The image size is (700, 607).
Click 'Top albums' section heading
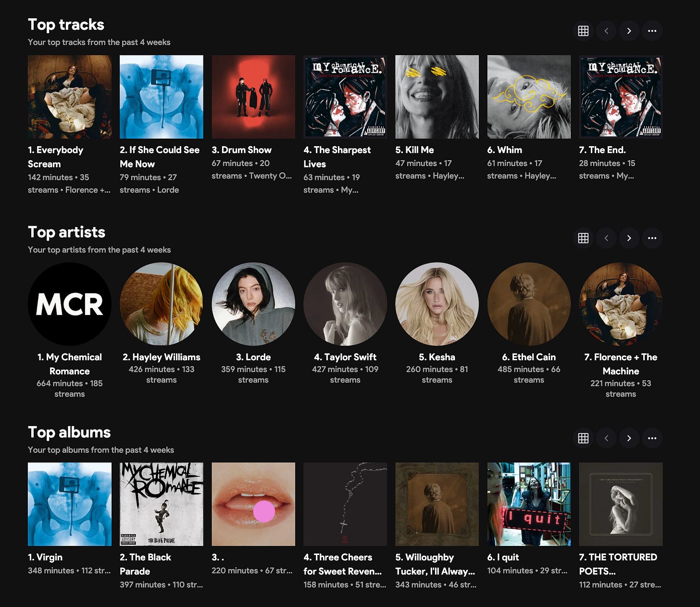tap(69, 432)
